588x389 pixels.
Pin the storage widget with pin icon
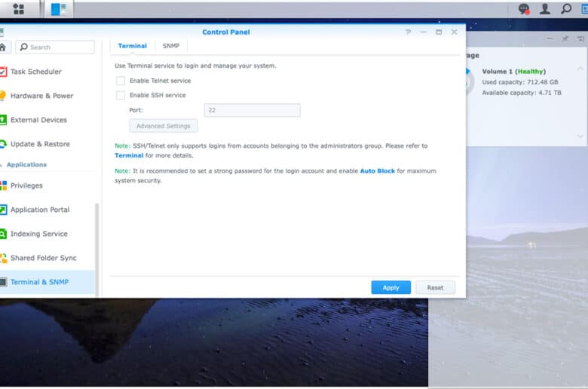pyautogui.click(x=565, y=38)
